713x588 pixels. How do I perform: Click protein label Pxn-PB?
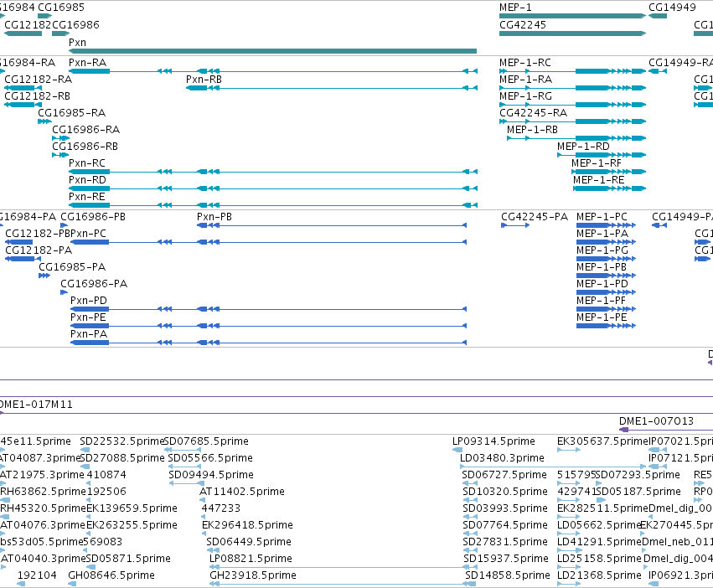click(214, 216)
